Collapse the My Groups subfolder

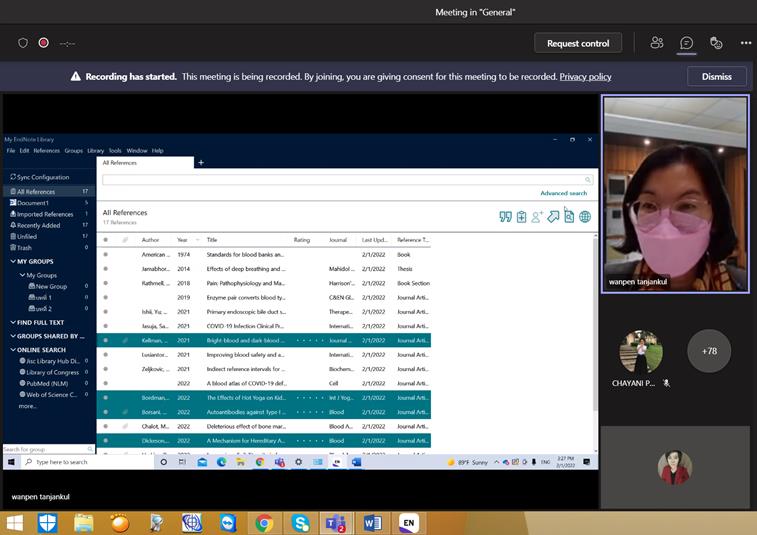coord(22,275)
